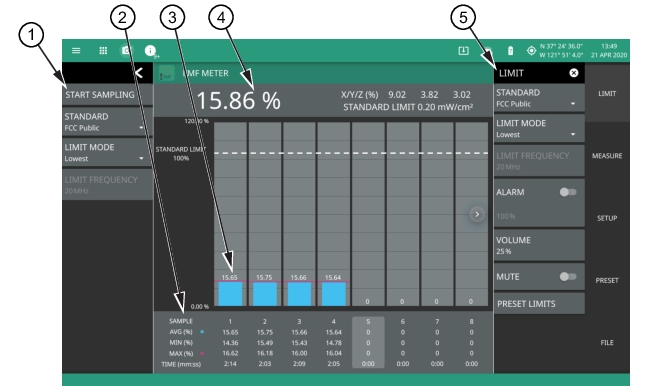Open STANDARD FCC Public dropdown in LIMIT panel

(539, 98)
